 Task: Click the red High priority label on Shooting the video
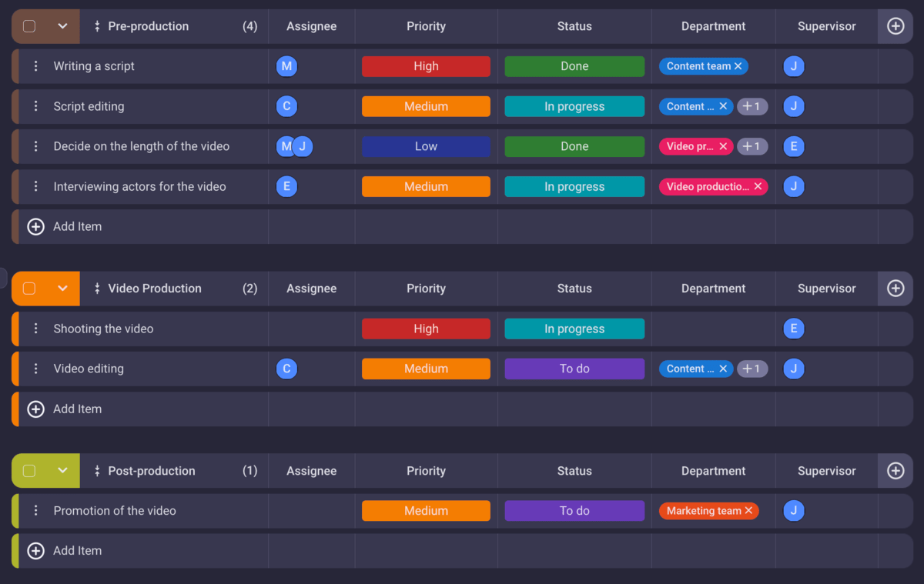tap(426, 329)
